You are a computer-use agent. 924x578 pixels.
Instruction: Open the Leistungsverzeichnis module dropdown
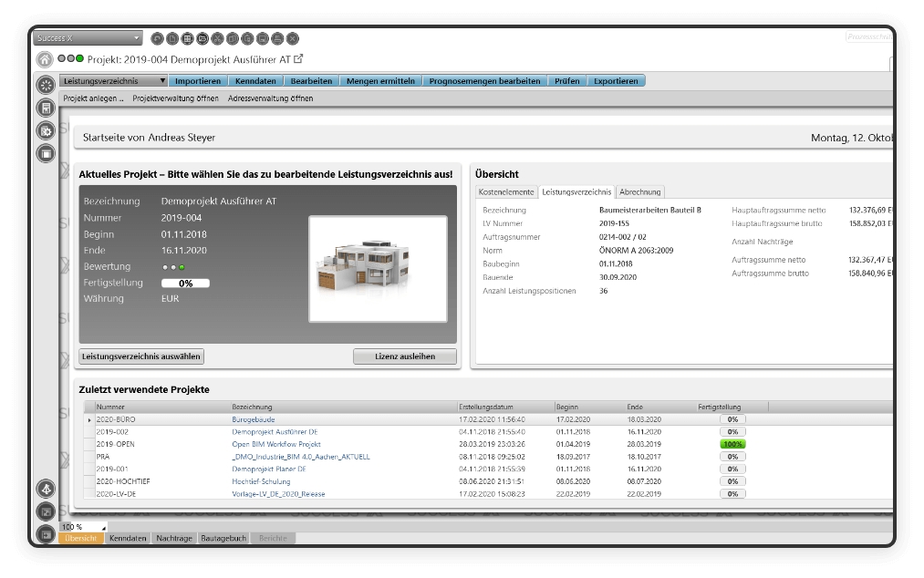(x=113, y=81)
